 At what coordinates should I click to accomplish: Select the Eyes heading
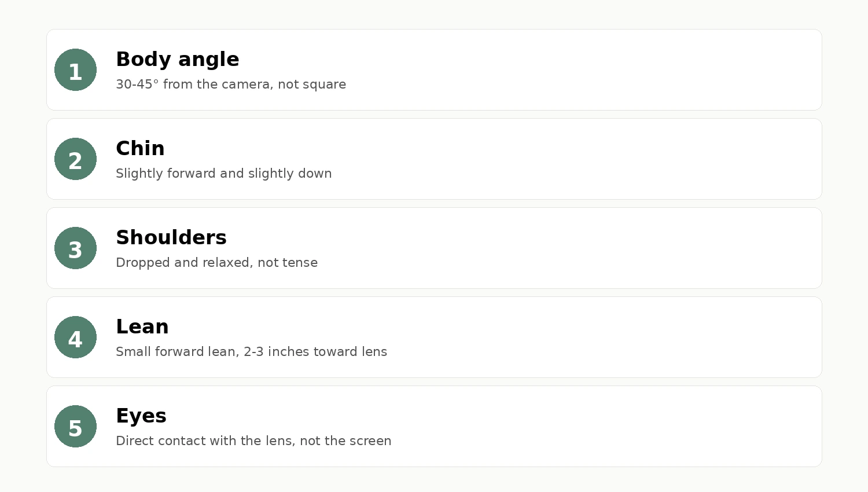pos(141,416)
